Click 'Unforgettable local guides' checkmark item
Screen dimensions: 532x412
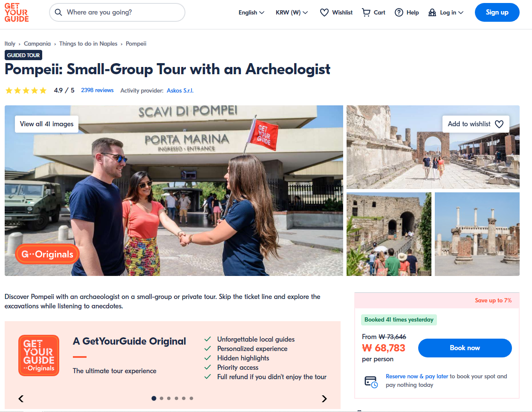pos(250,339)
